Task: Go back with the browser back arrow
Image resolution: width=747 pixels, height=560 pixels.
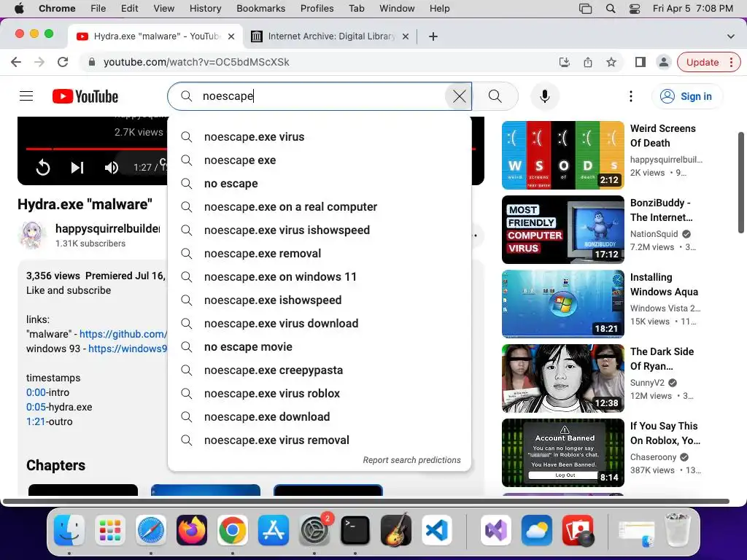Action: coord(16,62)
